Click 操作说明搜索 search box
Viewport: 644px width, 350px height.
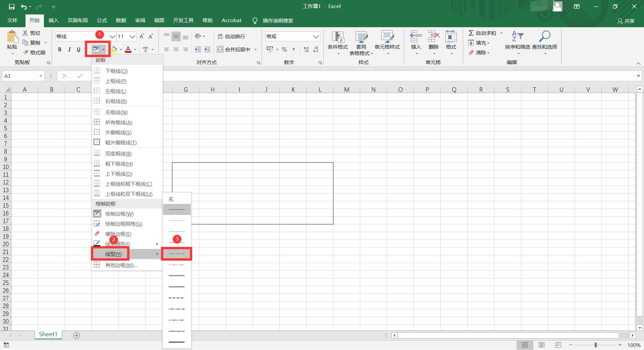pos(278,20)
